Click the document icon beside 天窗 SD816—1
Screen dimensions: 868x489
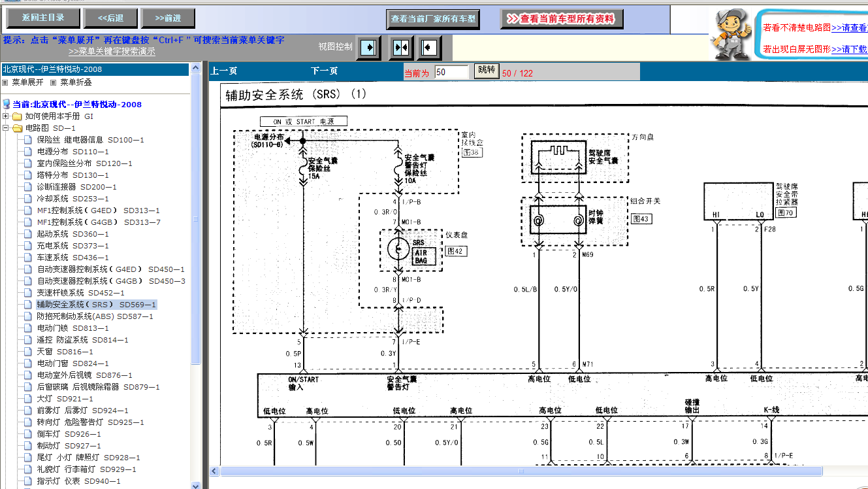coord(27,352)
